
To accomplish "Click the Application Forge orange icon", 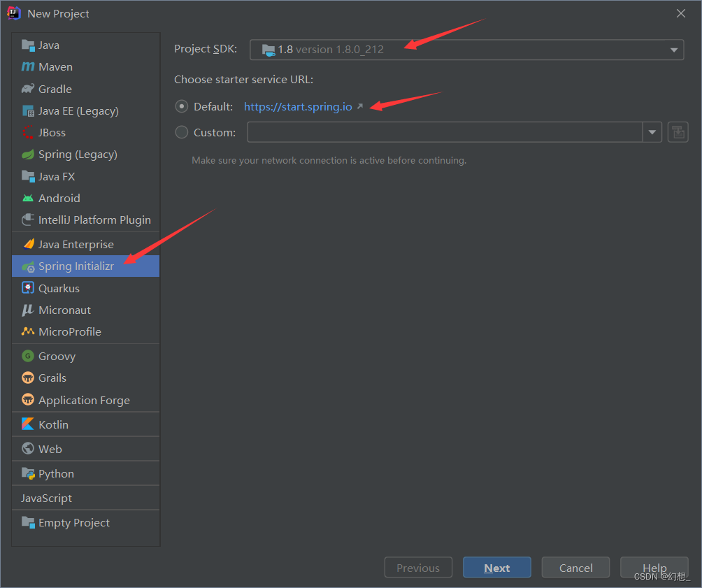I will coord(28,399).
